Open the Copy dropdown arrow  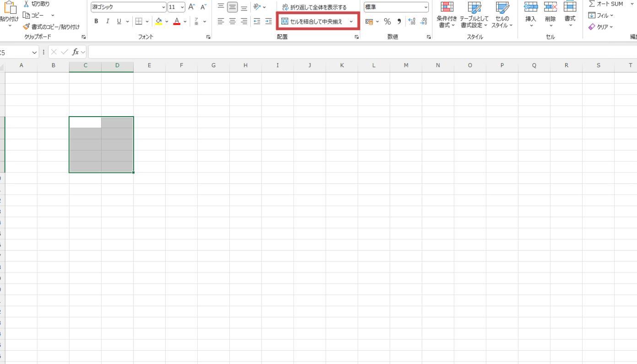tap(53, 15)
